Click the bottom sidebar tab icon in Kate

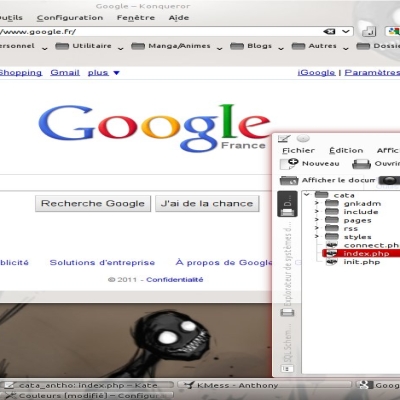287,369
